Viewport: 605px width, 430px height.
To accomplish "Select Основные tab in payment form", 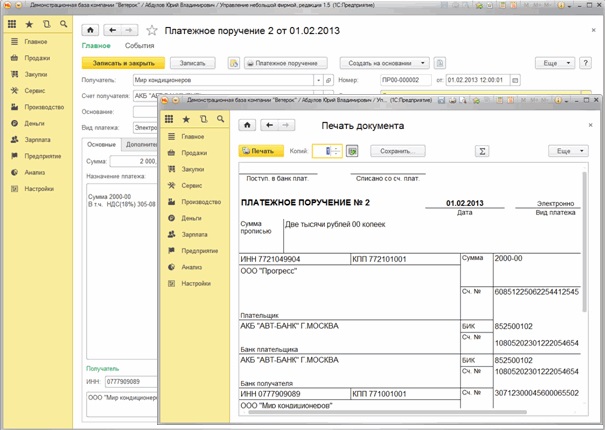I will click(x=101, y=144).
